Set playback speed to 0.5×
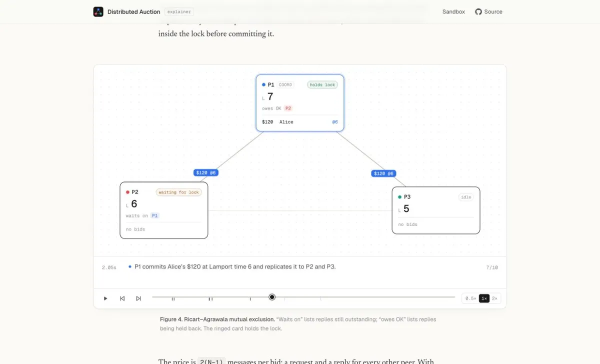This screenshot has height=364, width=600. coord(470,298)
